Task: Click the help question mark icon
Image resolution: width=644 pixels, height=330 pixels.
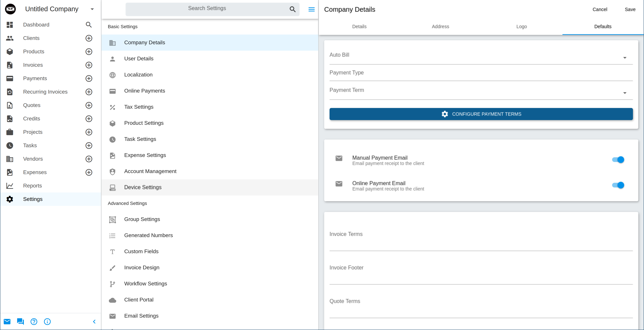Action: click(x=34, y=321)
